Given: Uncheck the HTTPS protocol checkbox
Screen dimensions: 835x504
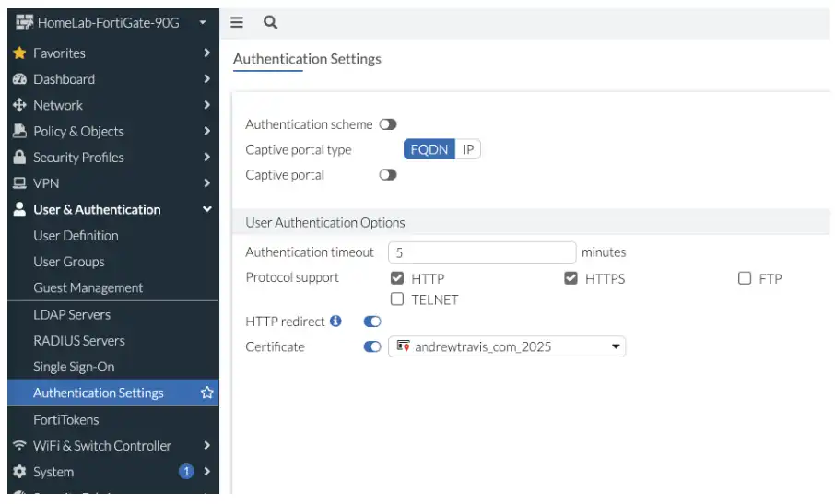Looking at the screenshot, I should (x=571, y=278).
